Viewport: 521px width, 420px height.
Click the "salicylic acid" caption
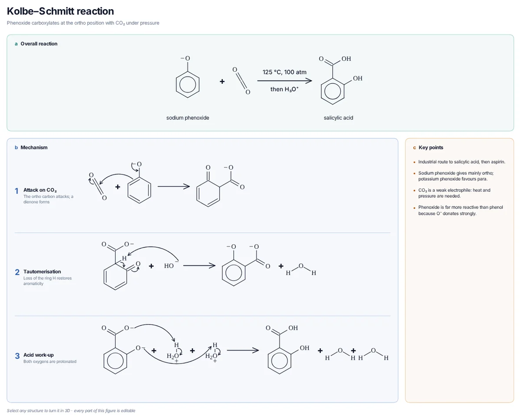(x=338, y=118)
